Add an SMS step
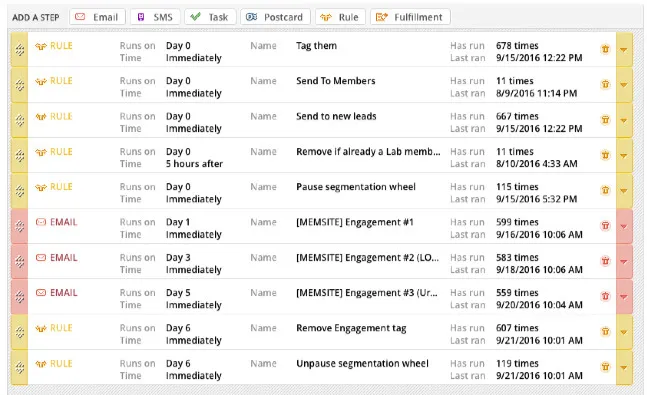The width and height of the screenshot is (647, 395). click(x=155, y=17)
